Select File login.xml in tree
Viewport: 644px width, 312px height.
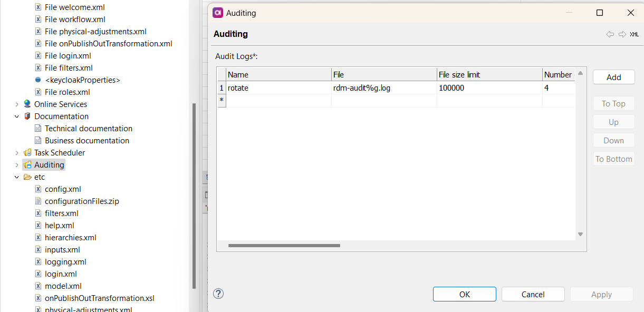click(x=68, y=56)
